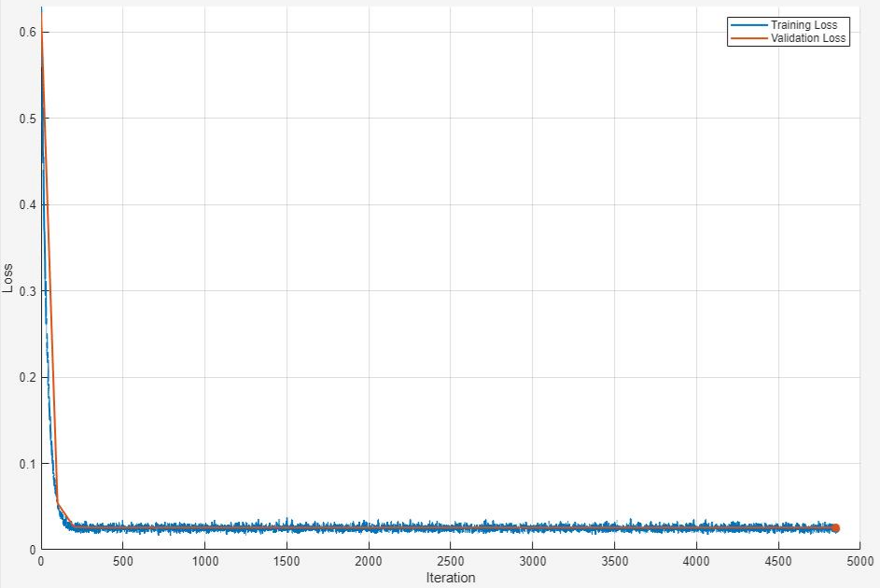The width and height of the screenshot is (880, 588).
Task: Click x-axis tick label 2500
Action: (450, 562)
